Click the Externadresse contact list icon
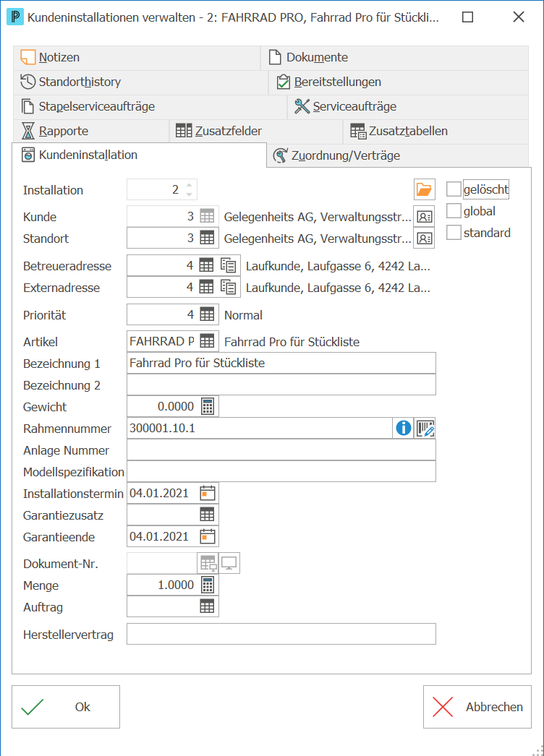The width and height of the screenshot is (544, 756). (x=229, y=287)
